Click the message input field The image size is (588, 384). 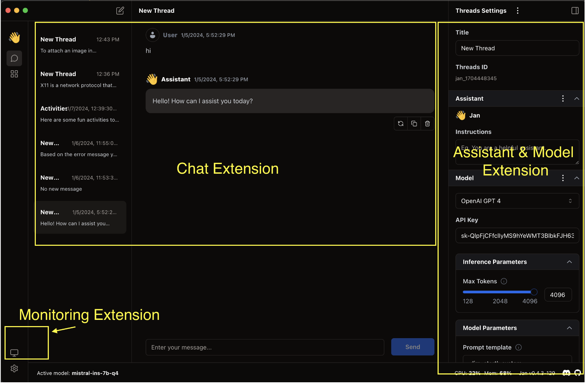264,347
